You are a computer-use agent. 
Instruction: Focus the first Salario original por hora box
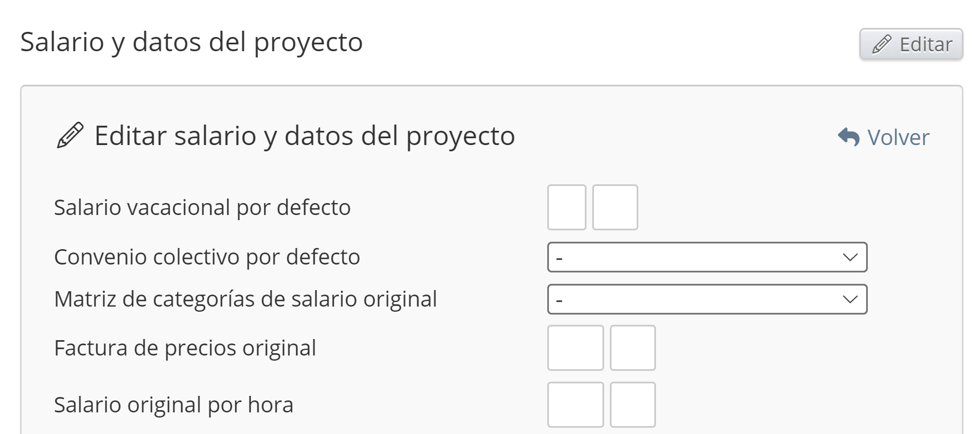pos(575,404)
